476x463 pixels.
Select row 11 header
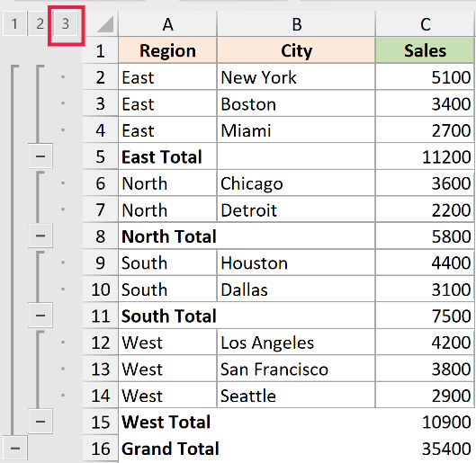click(x=100, y=316)
